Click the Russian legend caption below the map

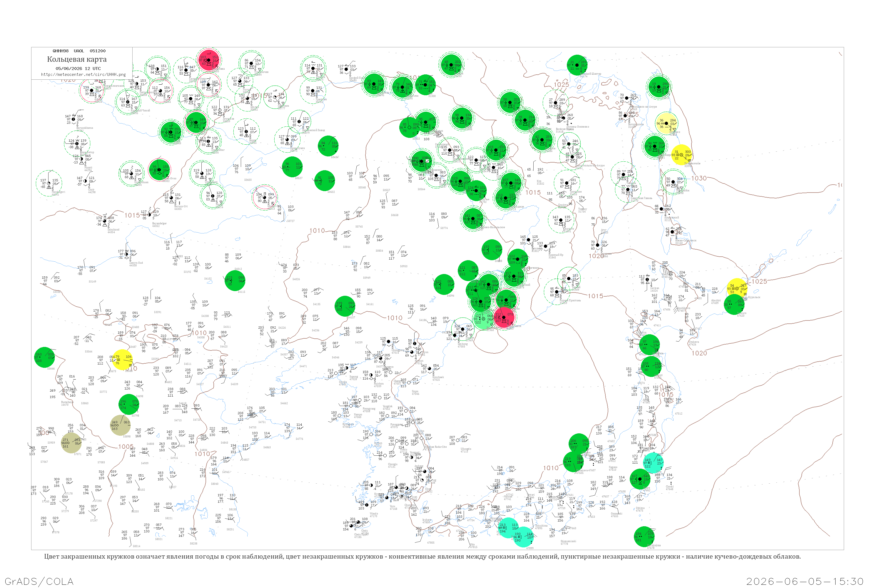click(422, 557)
